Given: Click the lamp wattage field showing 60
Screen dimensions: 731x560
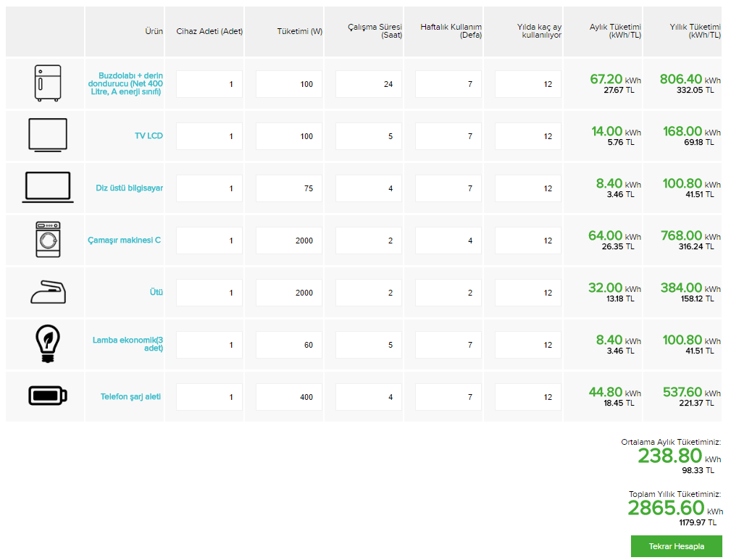Looking at the screenshot, I should pyautogui.click(x=289, y=345).
